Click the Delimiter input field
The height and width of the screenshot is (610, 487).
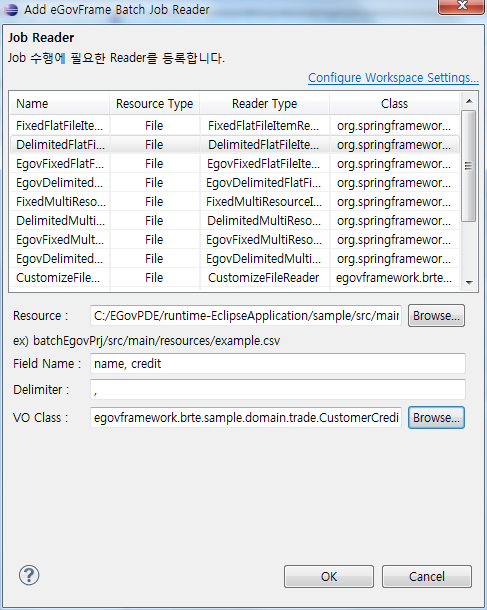click(x=278, y=389)
